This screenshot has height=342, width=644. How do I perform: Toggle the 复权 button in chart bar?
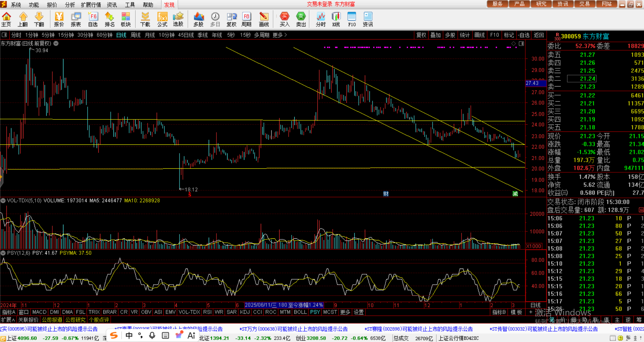point(421,35)
